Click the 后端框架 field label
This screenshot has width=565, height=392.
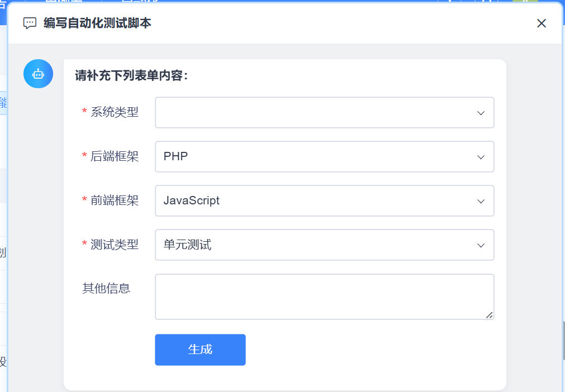[114, 156]
